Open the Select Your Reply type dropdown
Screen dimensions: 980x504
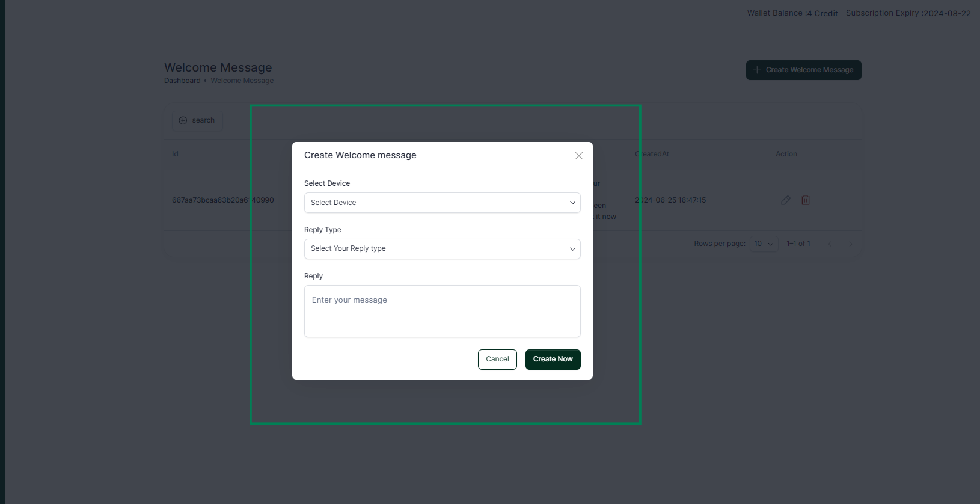tap(443, 249)
